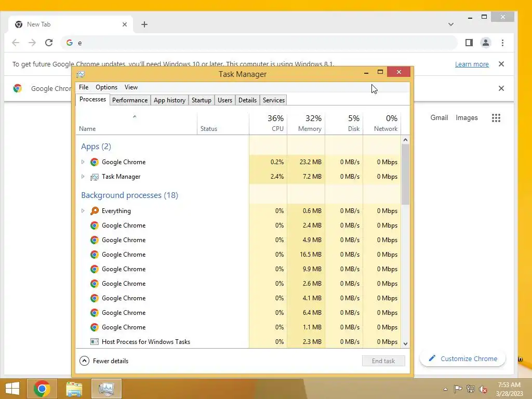Sort processes by CPU column

pos(268,123)
